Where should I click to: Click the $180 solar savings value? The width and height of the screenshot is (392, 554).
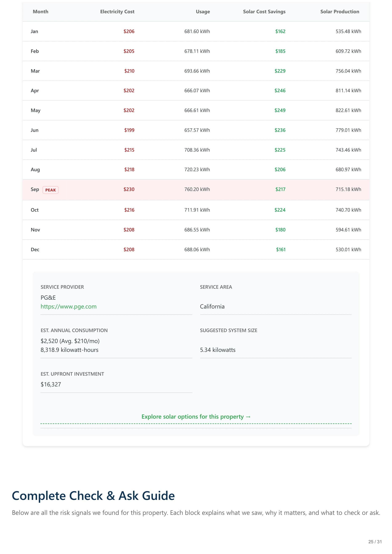click(x=280, y=230)
